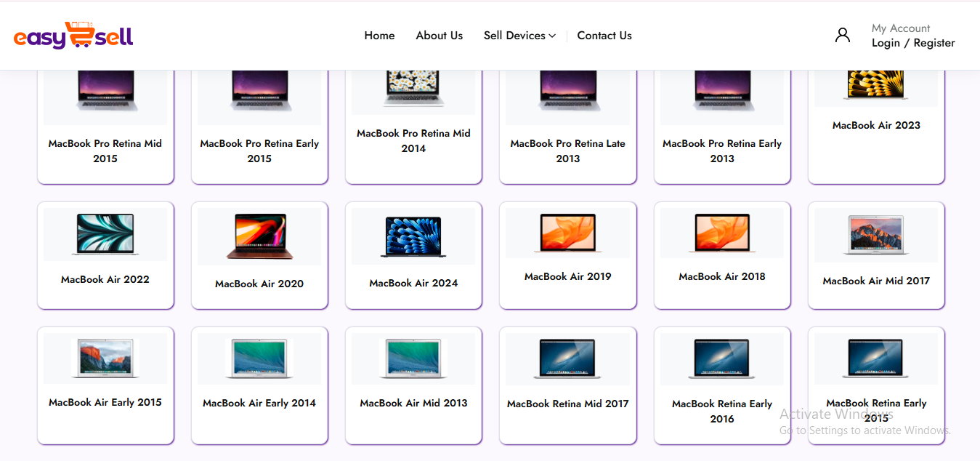Open MacBook Air Early 2014 title

pyautogui.click(x=259, y=403)
